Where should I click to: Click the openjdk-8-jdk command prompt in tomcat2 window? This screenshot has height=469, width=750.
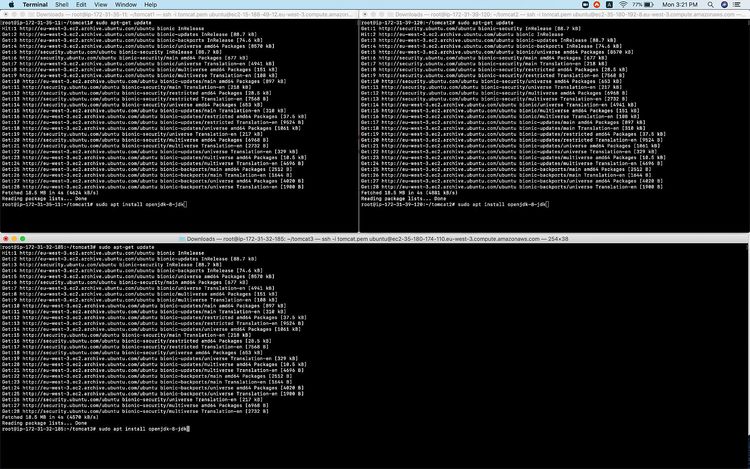(x=455, y=205)
